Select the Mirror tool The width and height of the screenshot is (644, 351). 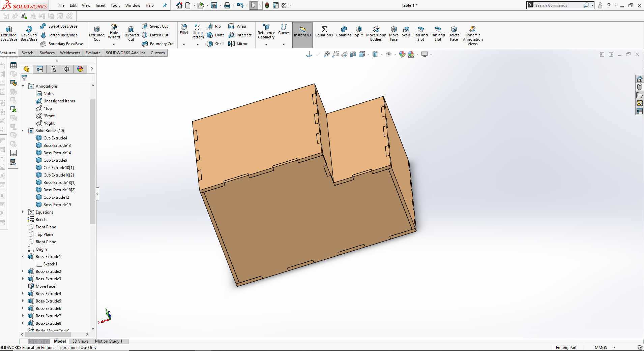point(238,44)
